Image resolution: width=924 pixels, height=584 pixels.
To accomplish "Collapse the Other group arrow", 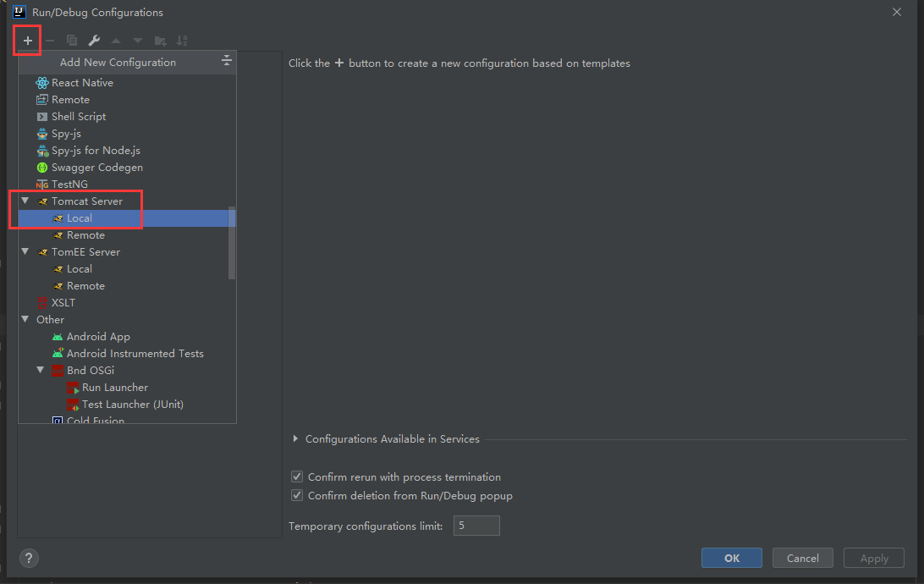I will tap(25, 319).
